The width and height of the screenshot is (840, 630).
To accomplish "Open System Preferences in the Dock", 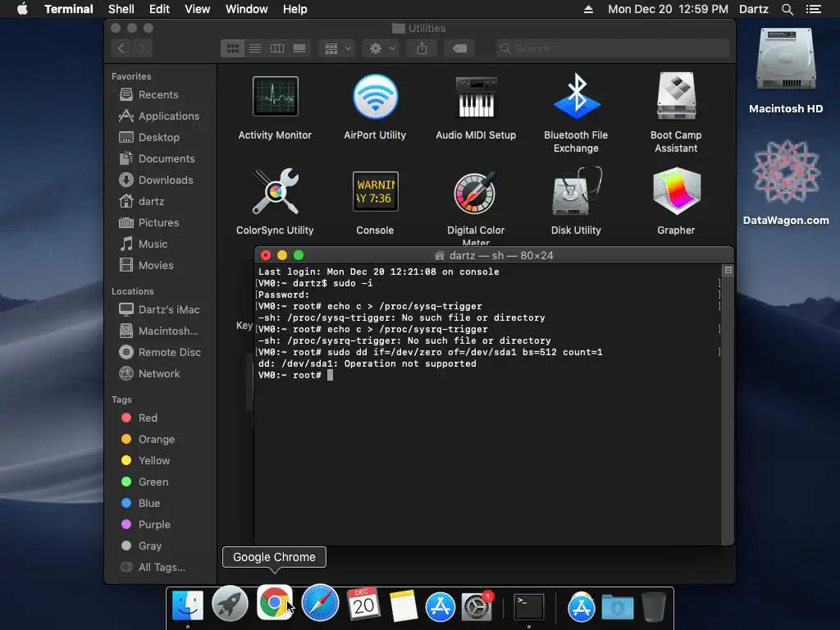I will (477, 607).
